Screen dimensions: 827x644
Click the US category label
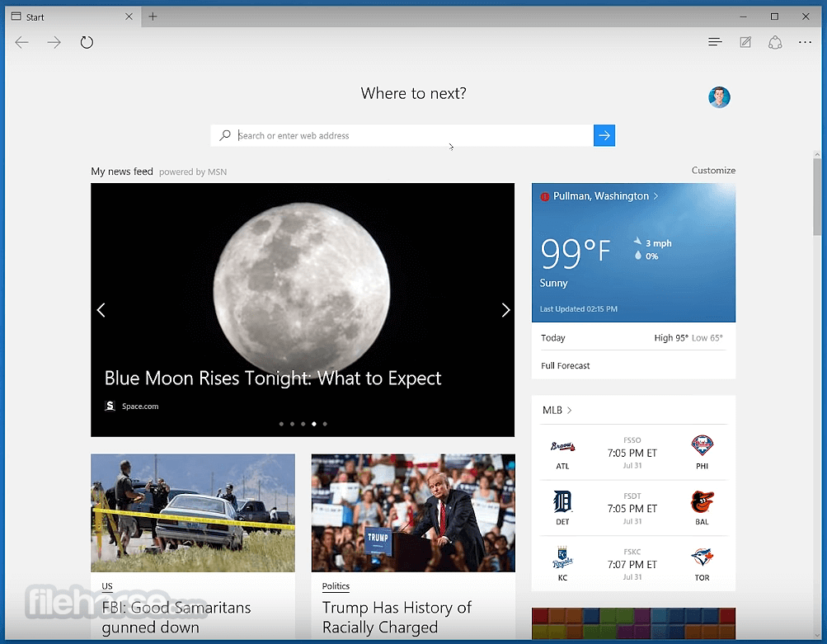pos(107,586)
